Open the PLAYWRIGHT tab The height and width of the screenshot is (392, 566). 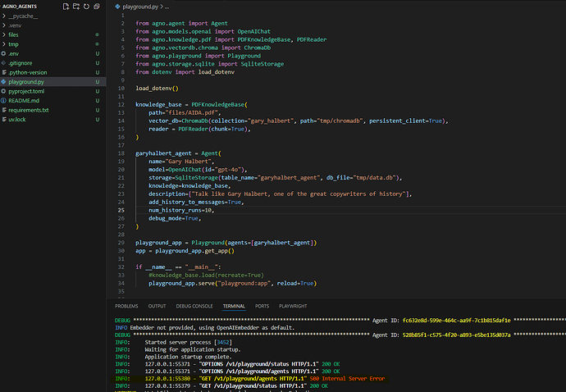tap(293, 306)
